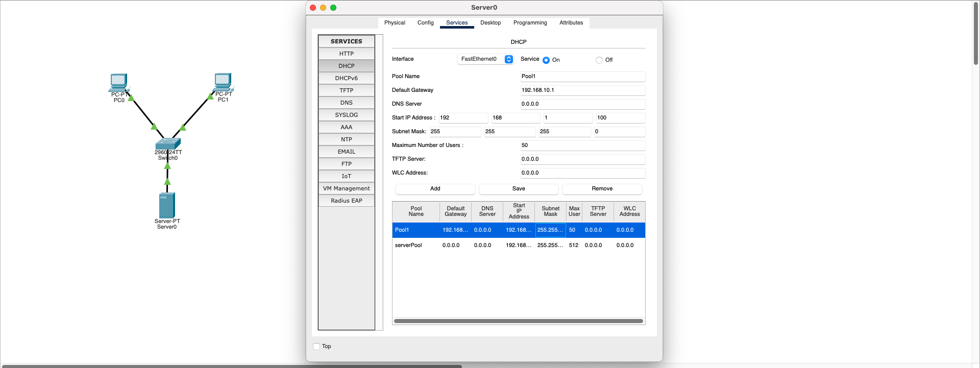This screenshot has height=368, width=980.
Task: Open the SYSLOG service
Action: click(x=347, y=115)
